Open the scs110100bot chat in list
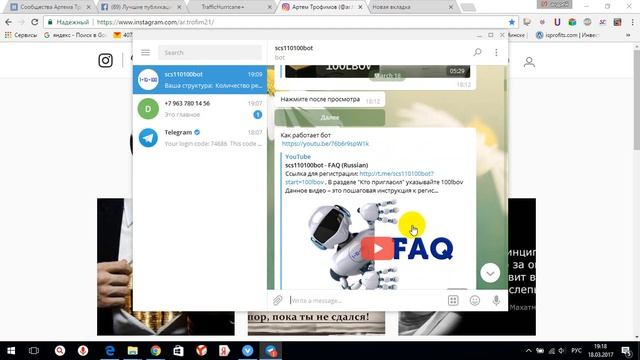640x360 pixels. pyautogui.click(x=200, y=80)
